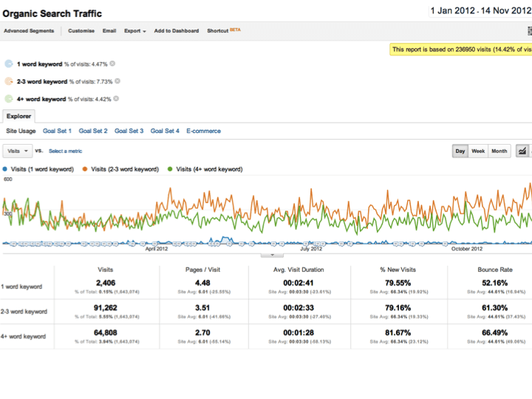
Task: Open the Visits metric dropdown
Action: [x=18, y=151]
